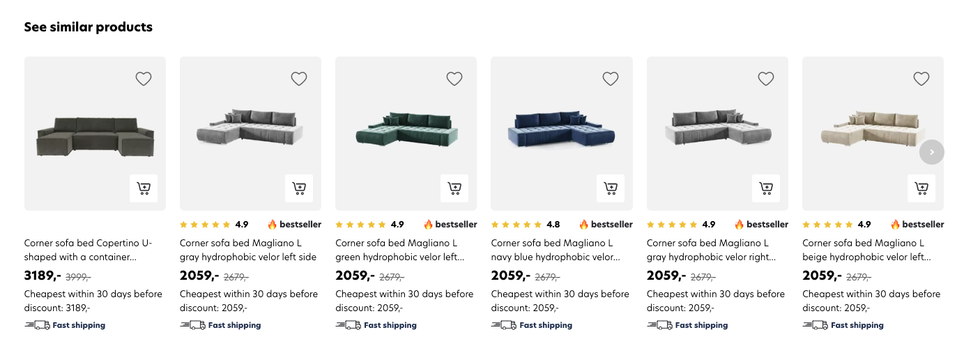Add gray left-side Magliano sofa to cart

[x=299, y=188]
